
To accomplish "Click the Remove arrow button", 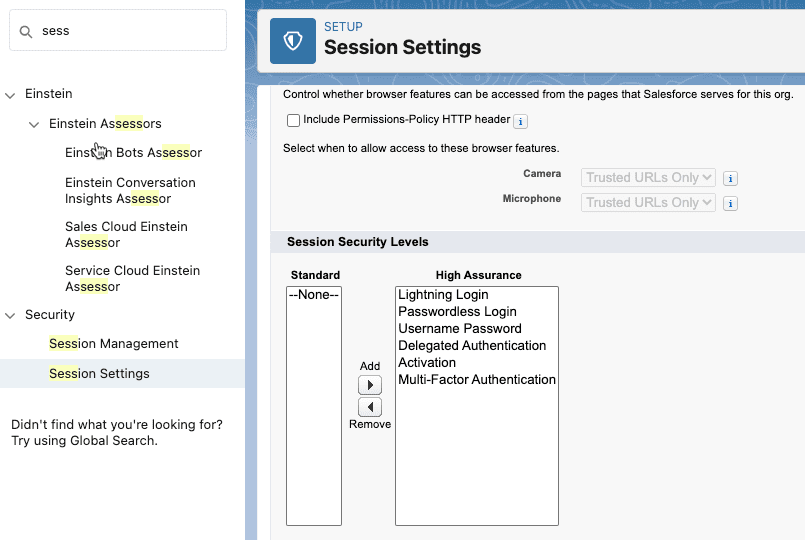I will click(x=370, y=407).
